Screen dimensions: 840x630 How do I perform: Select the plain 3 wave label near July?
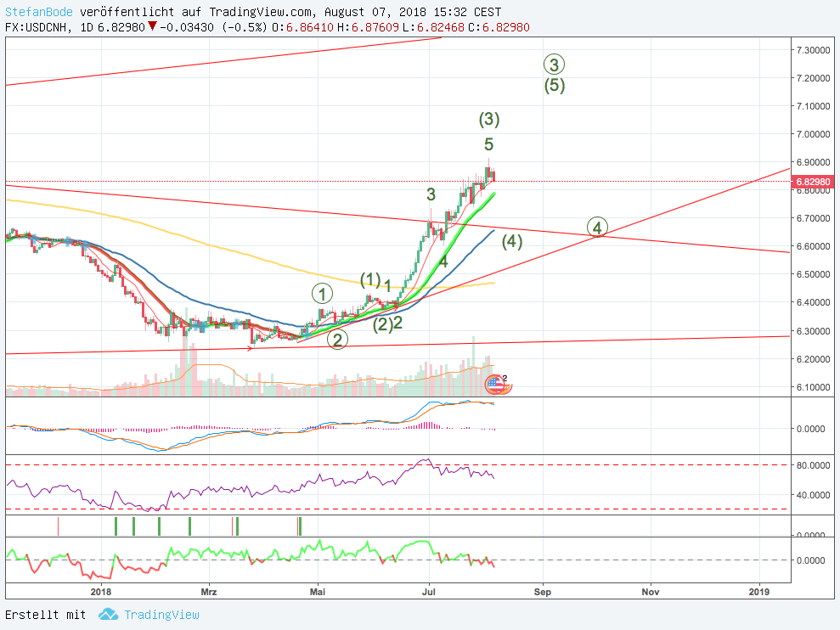(x=431, y=194)
